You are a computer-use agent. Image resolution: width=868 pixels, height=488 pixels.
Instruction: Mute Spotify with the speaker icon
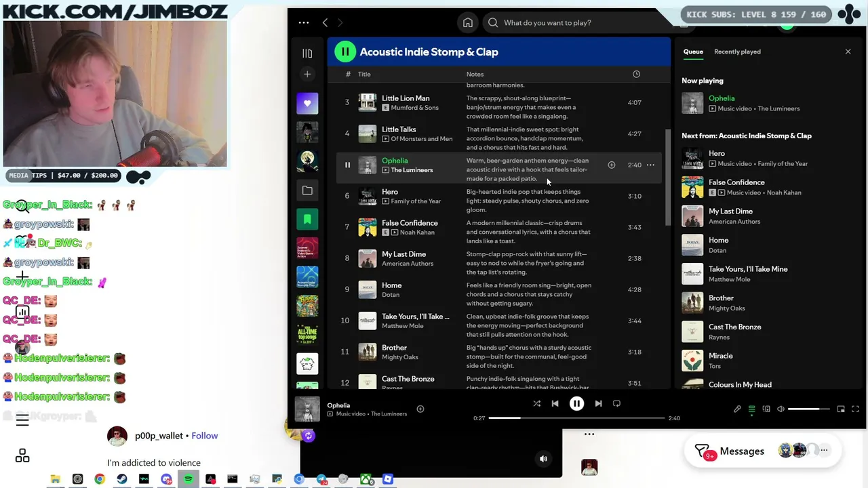click(x=781, y=409)
